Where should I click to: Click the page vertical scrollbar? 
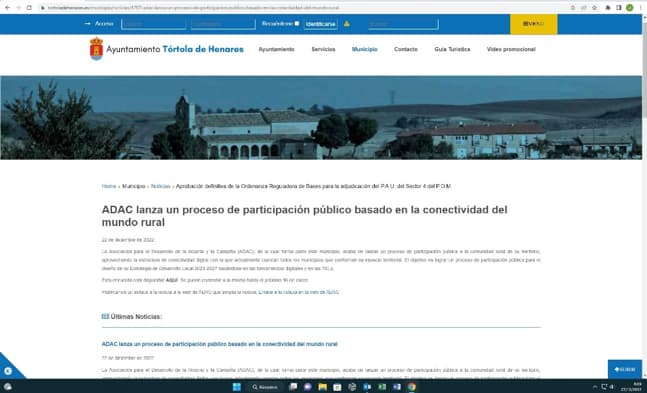pos(645,196)
